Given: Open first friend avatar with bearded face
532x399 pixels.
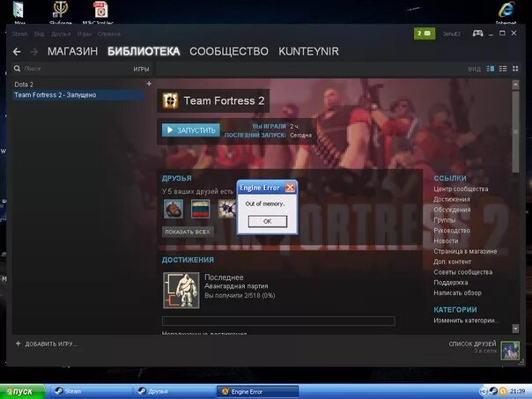Looking at the screenshot, I should pyautogui.click(x=174, y=209).
